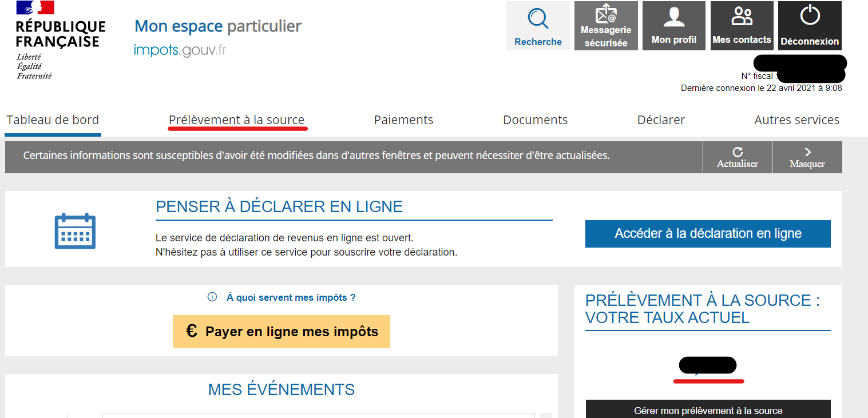Open Mes contacts people icon
Viewport: 868px width, 418px height.
pyautogui.click(x=742, y=17)
